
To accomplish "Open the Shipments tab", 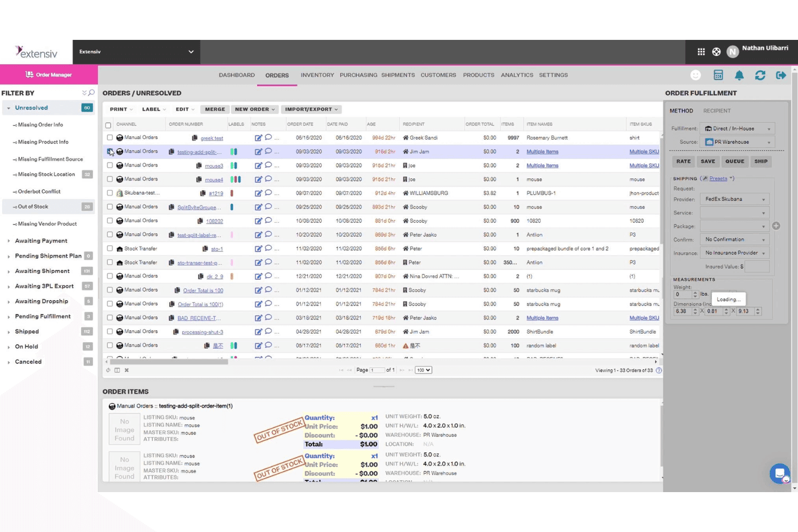I will (x=398, y=75).
